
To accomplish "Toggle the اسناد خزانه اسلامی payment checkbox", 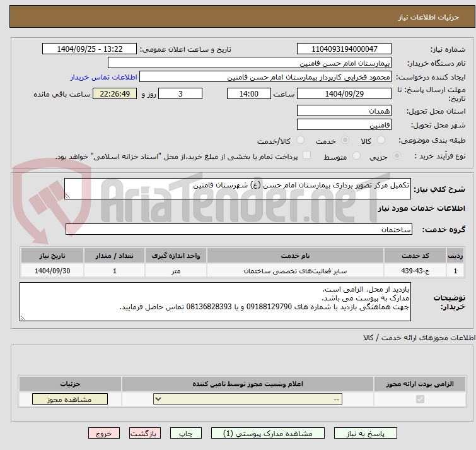I will tap(307, 155).
